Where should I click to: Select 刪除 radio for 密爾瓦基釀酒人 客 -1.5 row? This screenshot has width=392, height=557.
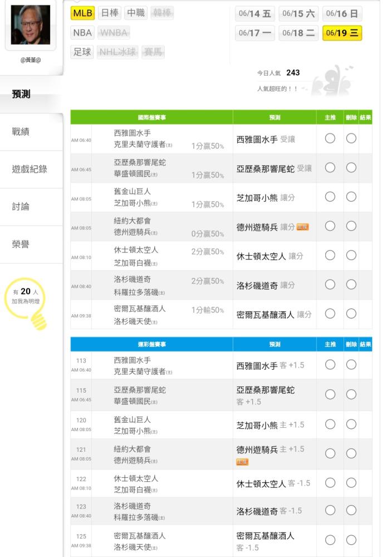point(351,540)
